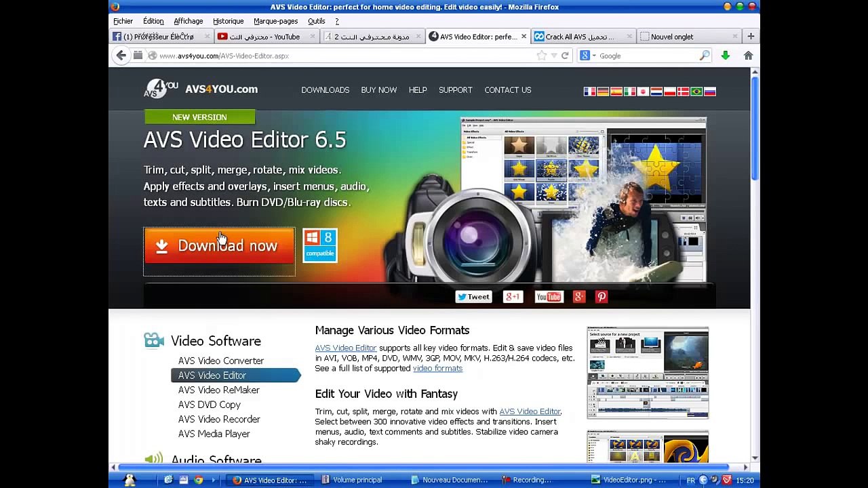Bookmark this page with star icon
868x488 pixels.
click(x=542, y=56)
